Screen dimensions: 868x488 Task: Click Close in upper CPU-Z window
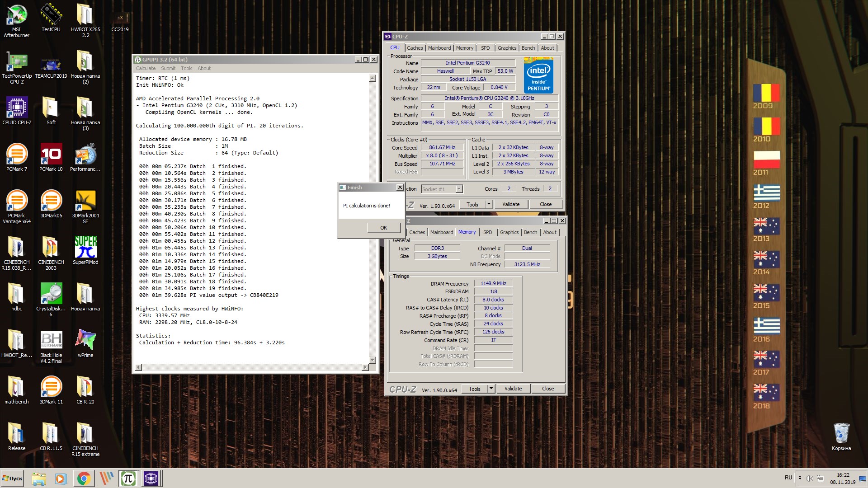(x=546, y=204)
